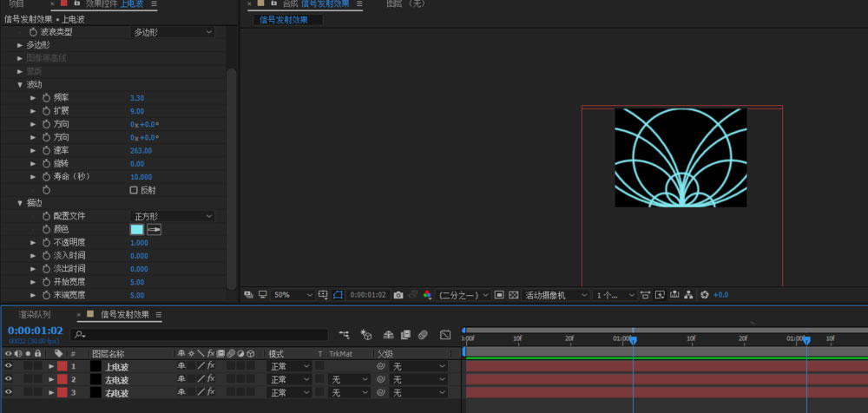Open the cyan stroke color swatch
The image size is (868, 413).
pyautogui.click(x=136, y=229)
